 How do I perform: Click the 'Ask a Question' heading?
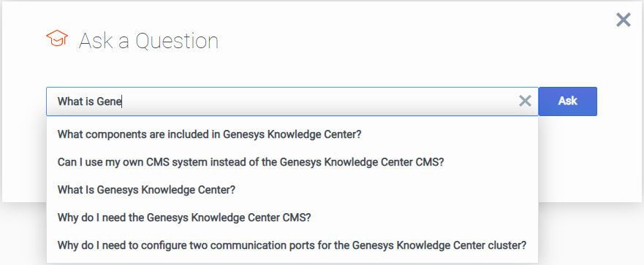pyautogui.click(x=148, y=41)
